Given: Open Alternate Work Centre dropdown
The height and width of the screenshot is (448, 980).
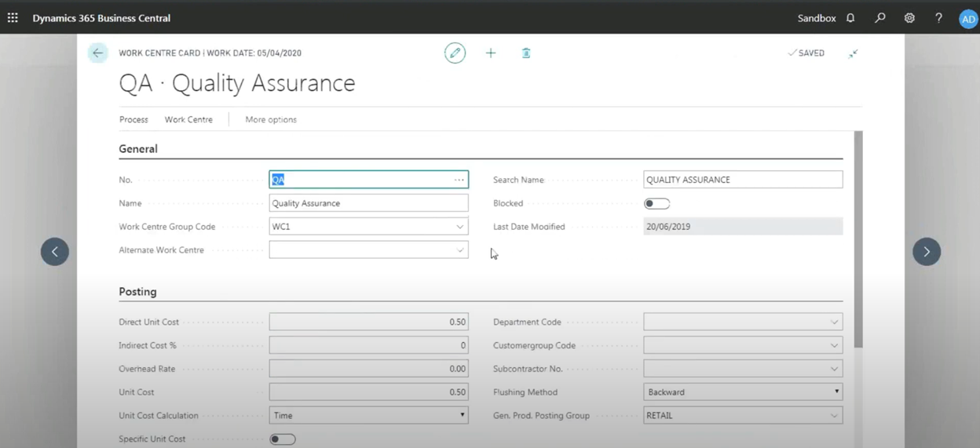Looking at the screenshot, I should (460, 250).
